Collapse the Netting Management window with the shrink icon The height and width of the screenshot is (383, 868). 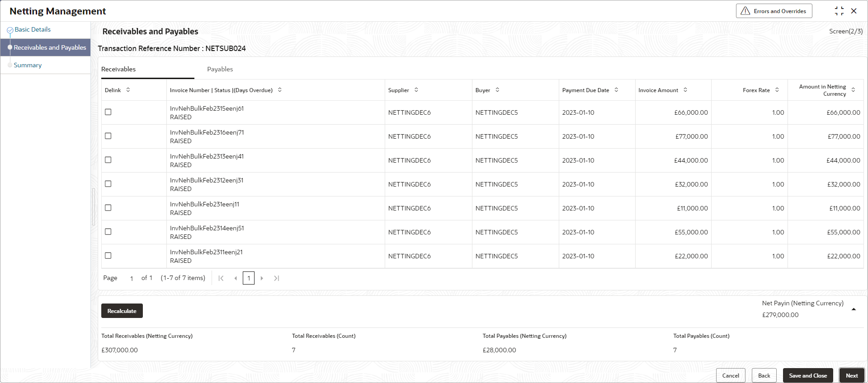tap(839, 11)
